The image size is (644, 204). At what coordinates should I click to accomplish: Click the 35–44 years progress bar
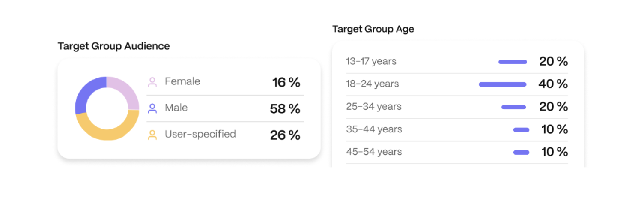(x=521, y=130)
